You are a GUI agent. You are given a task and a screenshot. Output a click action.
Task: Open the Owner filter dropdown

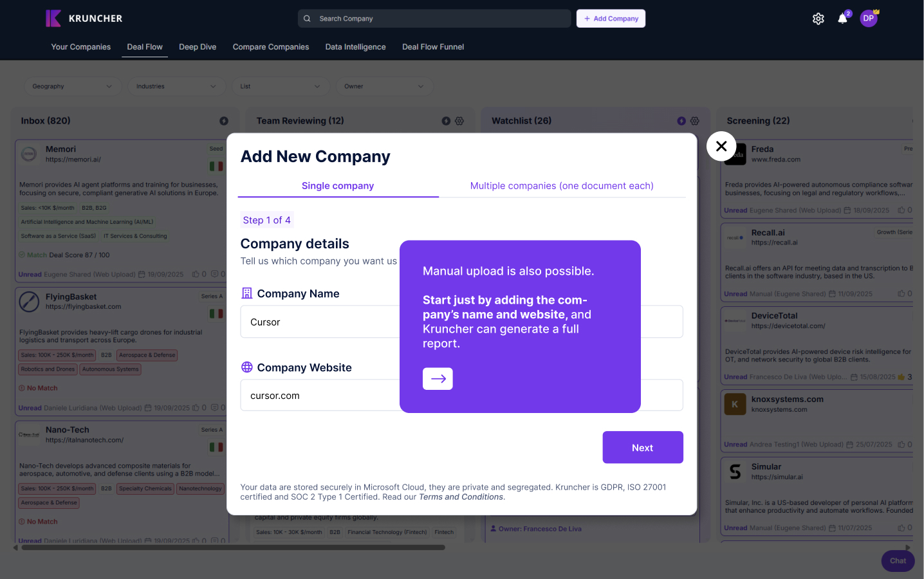[384, 86]
